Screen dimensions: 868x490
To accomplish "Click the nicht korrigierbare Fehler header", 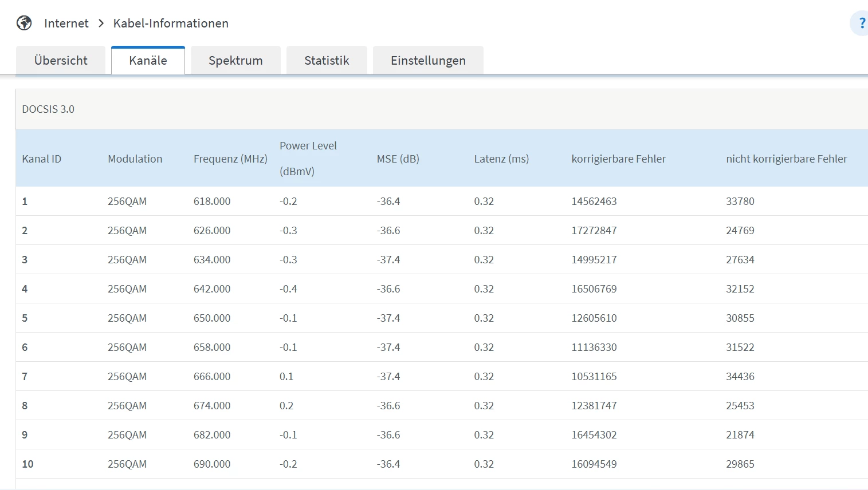I will pyautogui.click(x=786, y=159).
